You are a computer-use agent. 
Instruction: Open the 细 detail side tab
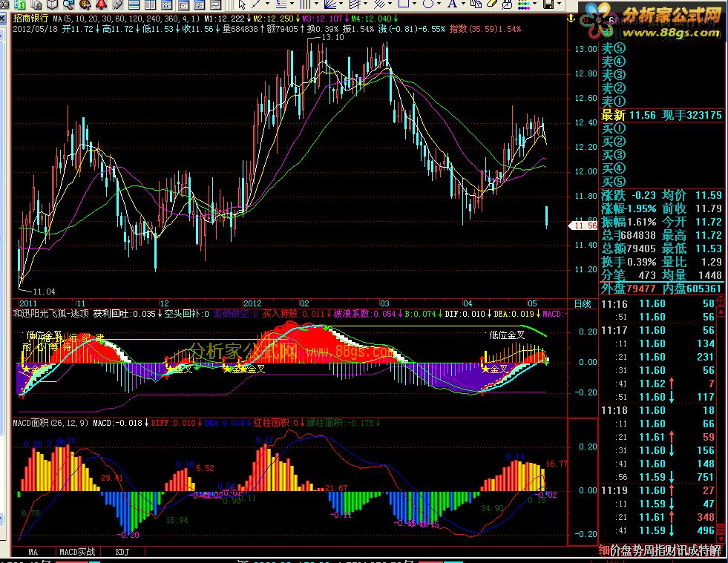click(x=604, y=550)
